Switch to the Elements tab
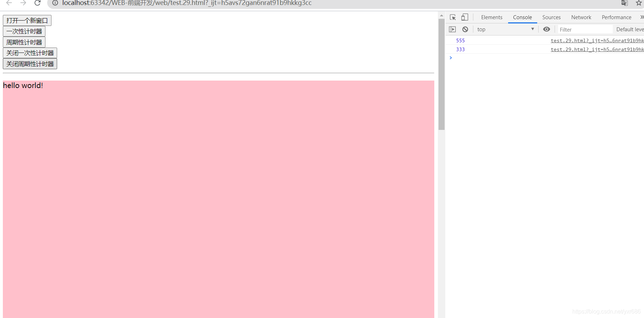The image size is (644, 318). [x=491, y=17]
